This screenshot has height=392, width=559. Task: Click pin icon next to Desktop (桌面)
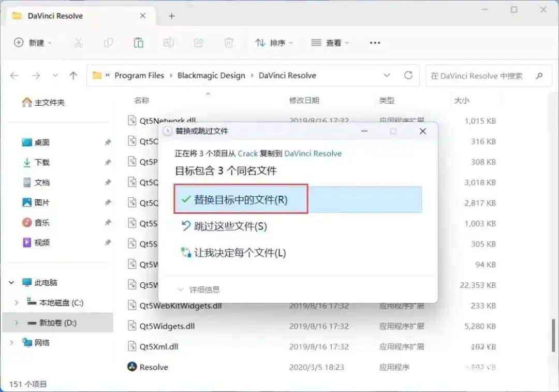(x=107, y=142)
